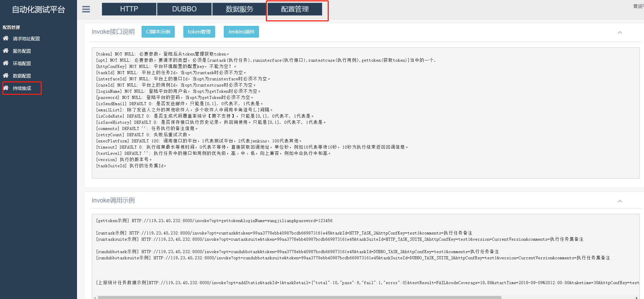The height and width of the screenshot is (299, 644).
Task: Open the HTTP tab
Action: [129, 9]
